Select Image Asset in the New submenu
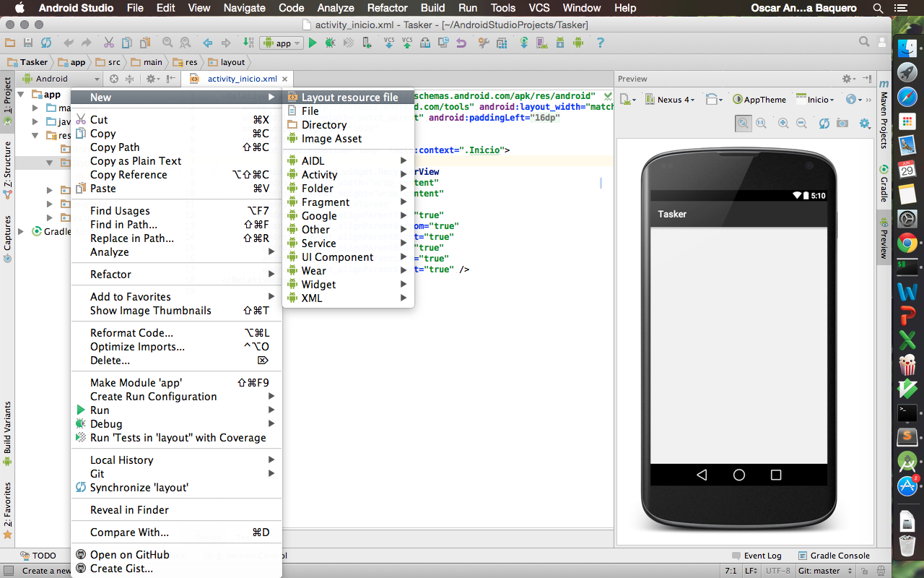Screen dimensions: 924x578 point(349,138)
